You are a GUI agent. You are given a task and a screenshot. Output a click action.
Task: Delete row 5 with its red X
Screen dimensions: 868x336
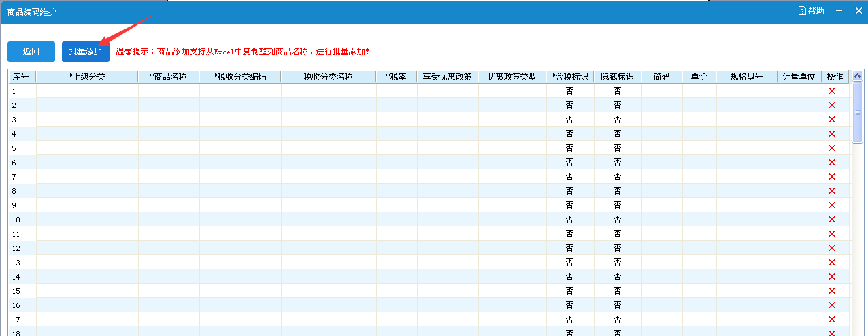pos(831,148)
